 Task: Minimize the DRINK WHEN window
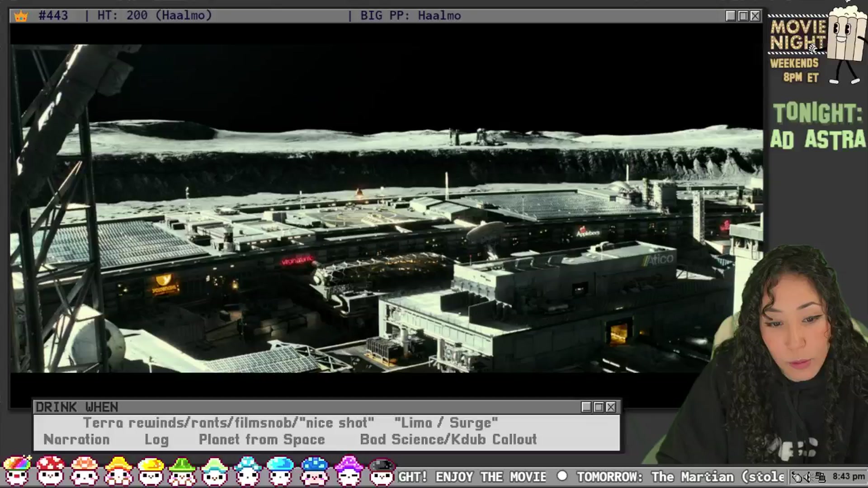point(586,407)
